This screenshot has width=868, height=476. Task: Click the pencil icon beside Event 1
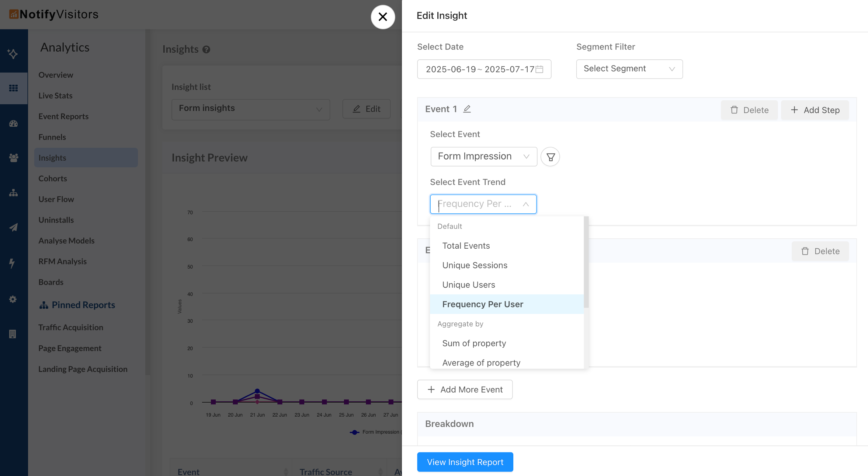click(x=467, y=109)
